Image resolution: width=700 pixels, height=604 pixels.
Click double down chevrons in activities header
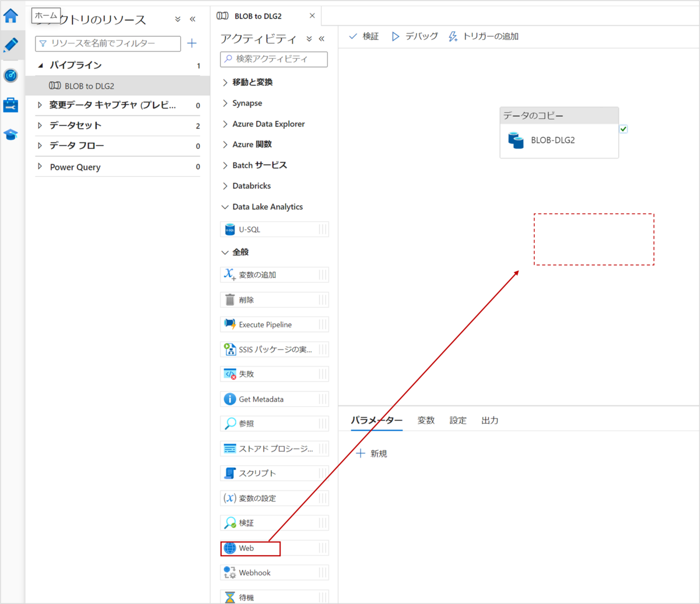pyautogui.click(x=309, y=39)
